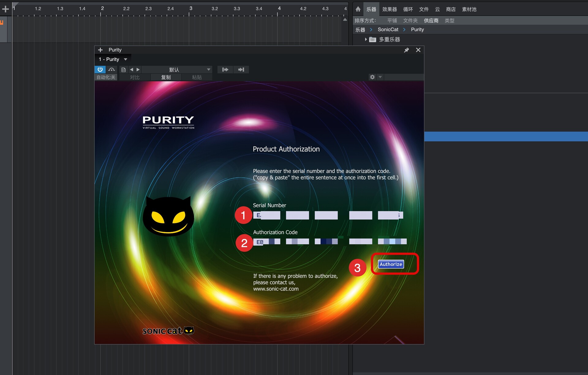588x375 pixels.
Task: Click the first Serial Number cell
Action: (267, 215)
